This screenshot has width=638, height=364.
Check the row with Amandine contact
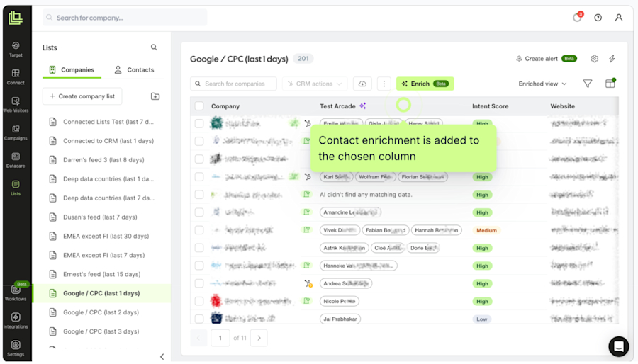click(x=199, y=212)
